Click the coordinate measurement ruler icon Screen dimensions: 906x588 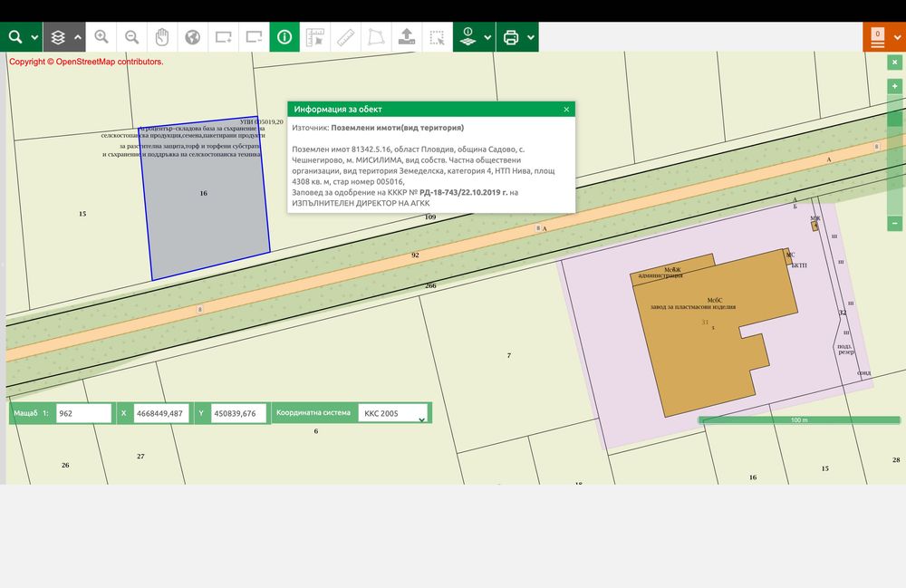click(315, 37)
